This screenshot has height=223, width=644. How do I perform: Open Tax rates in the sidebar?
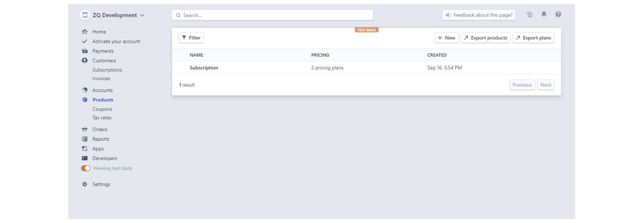(x=102, y=118)
